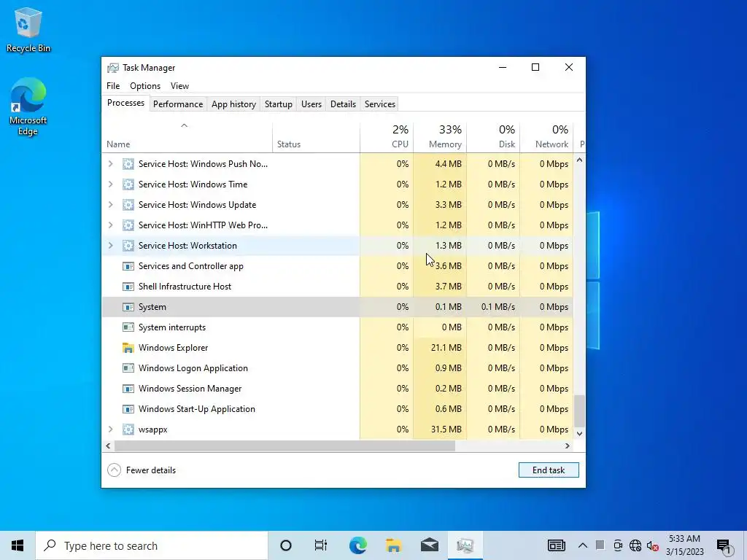747x560 pixels.
Task: Launch Edge from the taskbar
Action: [357, 545]
